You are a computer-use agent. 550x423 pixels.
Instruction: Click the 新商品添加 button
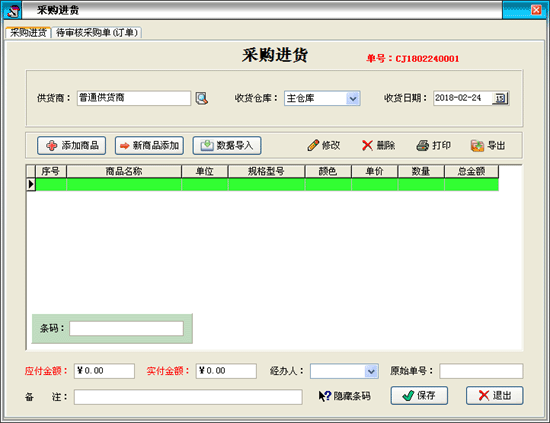[x=149, y=146]
